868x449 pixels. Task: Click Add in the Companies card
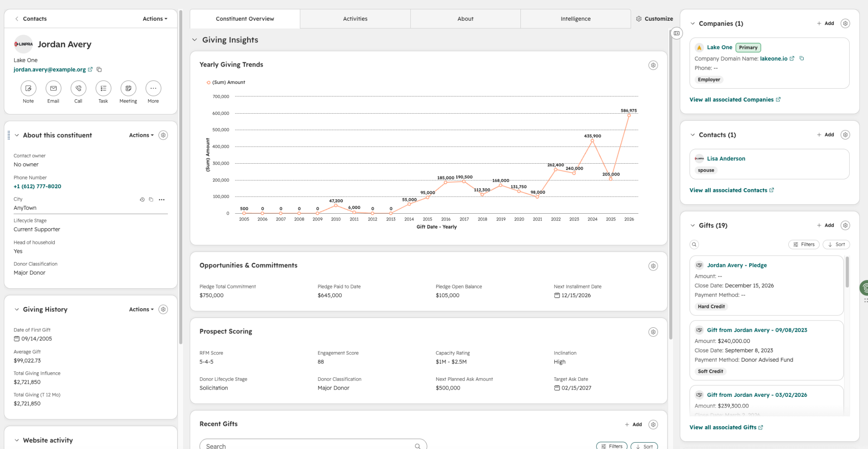coord(825,23)
